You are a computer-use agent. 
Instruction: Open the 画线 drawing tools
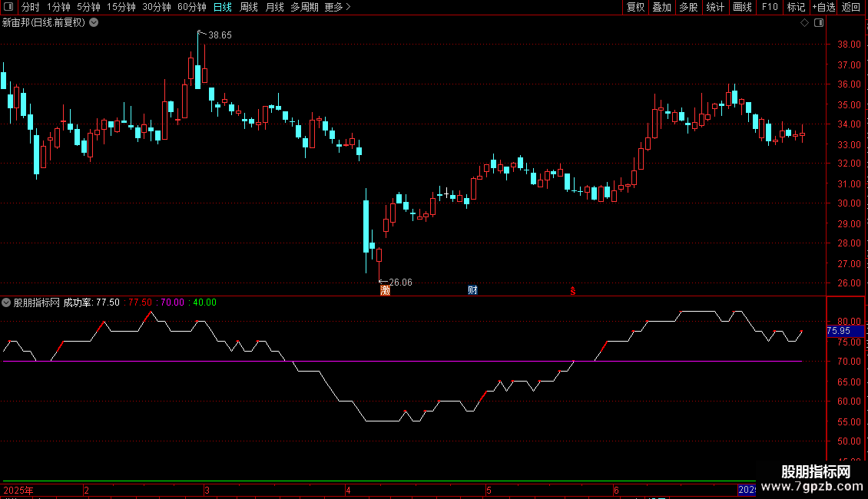742,7
